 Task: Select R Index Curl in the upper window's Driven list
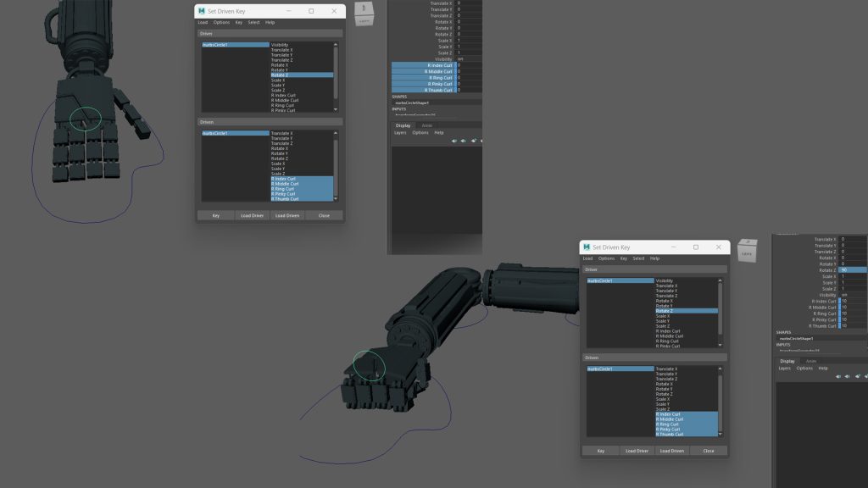(302, 179)
